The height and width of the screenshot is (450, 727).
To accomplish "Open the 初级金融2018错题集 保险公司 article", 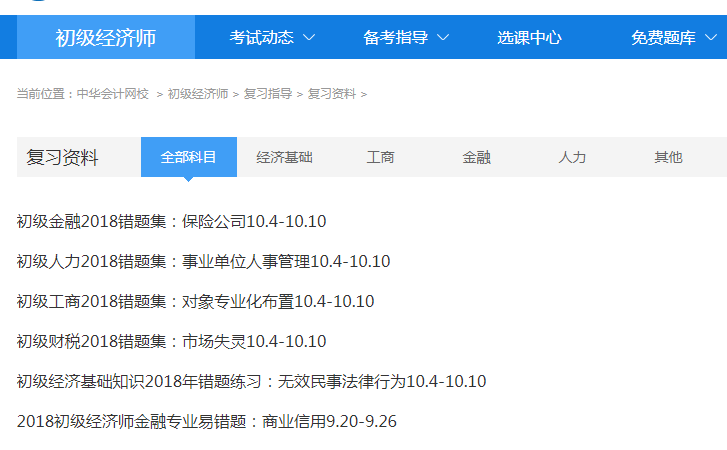I will (172, 221).
